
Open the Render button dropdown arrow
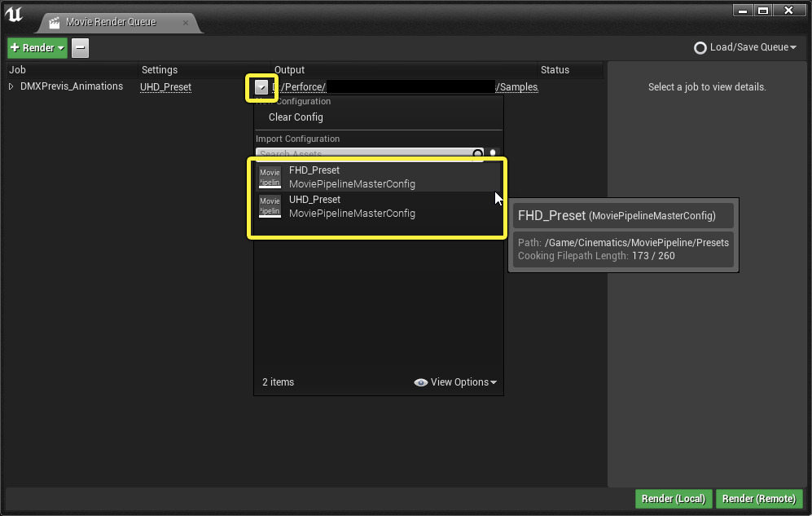(60, 47)
